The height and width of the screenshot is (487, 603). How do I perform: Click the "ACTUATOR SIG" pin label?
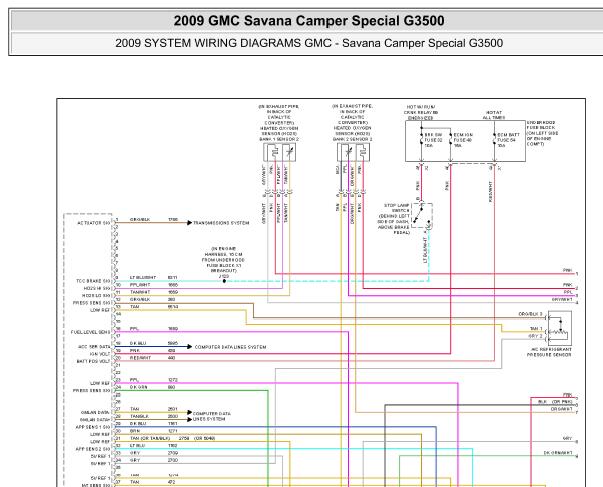click(93, 223)
